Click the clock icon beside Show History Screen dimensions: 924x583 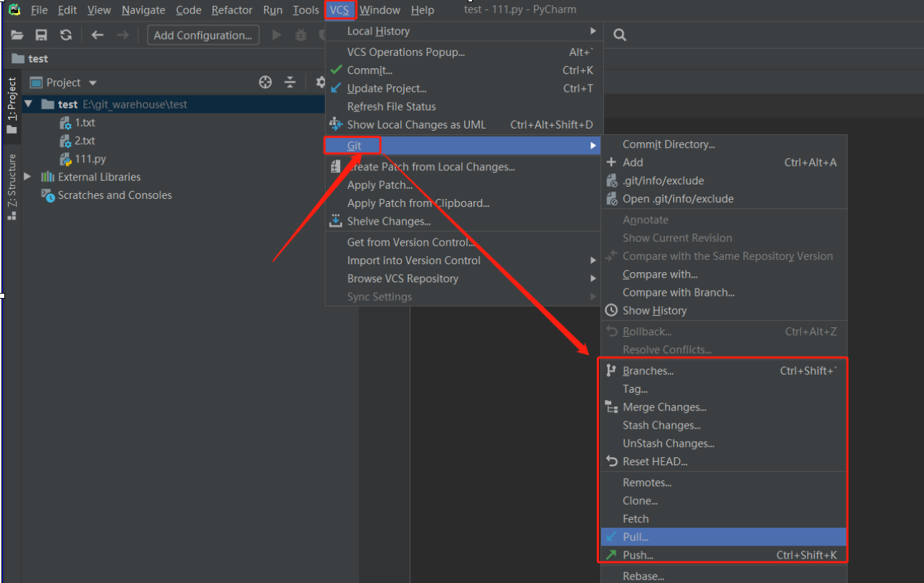click(611, 310)
